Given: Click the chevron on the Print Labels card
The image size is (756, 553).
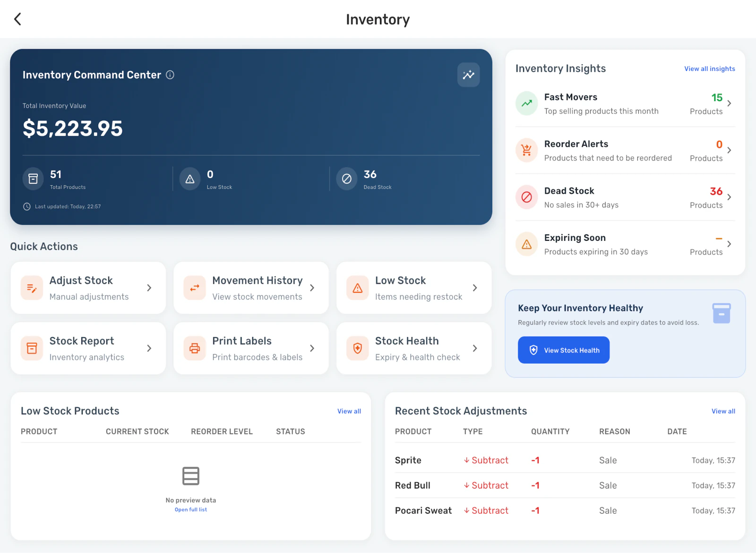Looking at the screenshot, I should pyautogui.click(x=312, y=349).
